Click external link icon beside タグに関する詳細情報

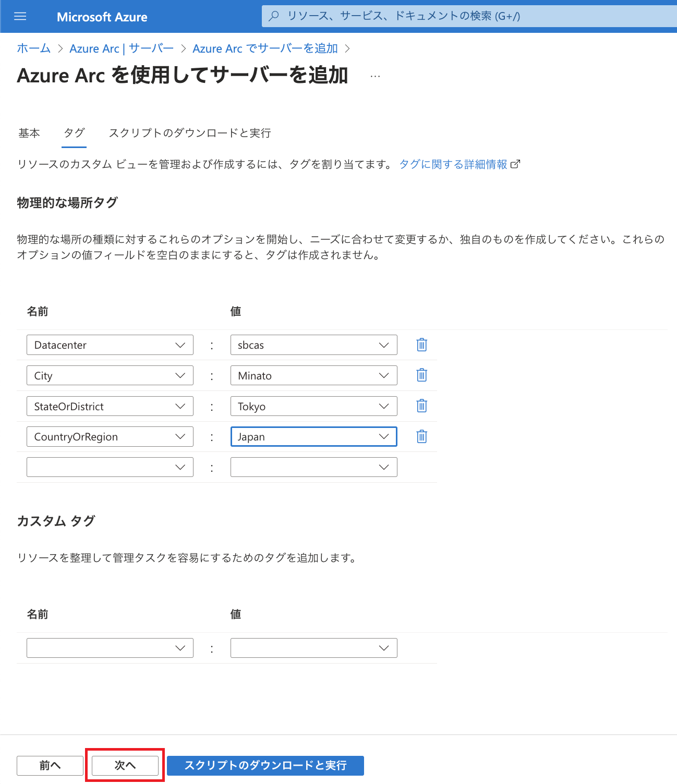click(515, 164)
